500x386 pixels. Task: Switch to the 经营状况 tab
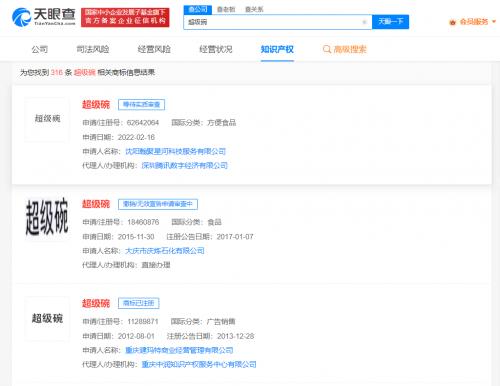point(216,49)
